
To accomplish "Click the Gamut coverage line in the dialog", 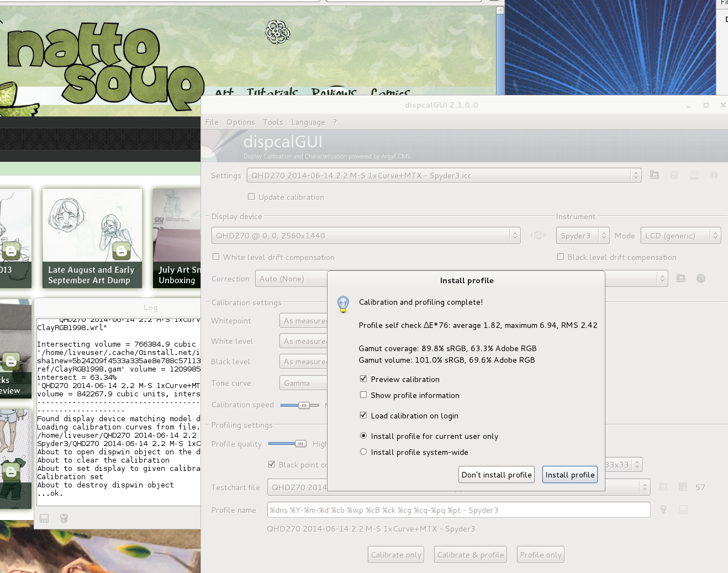I will coord(447,348).
